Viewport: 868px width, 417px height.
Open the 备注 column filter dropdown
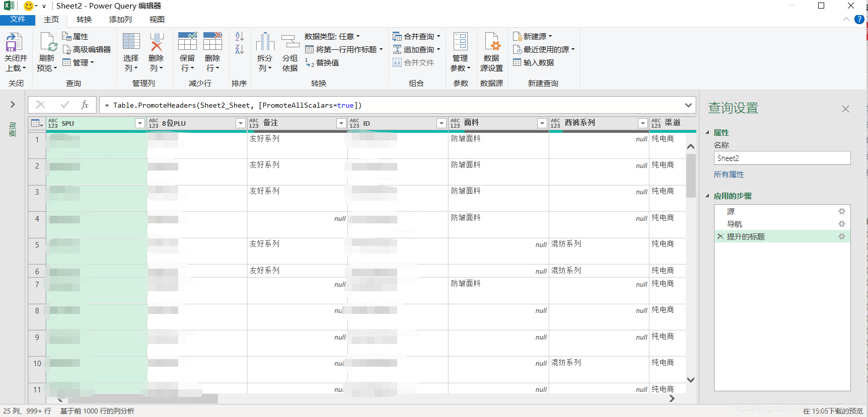(341, 123)
